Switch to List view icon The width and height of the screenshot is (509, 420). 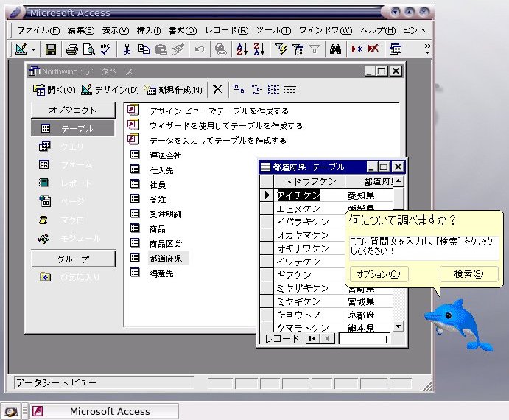273,89
